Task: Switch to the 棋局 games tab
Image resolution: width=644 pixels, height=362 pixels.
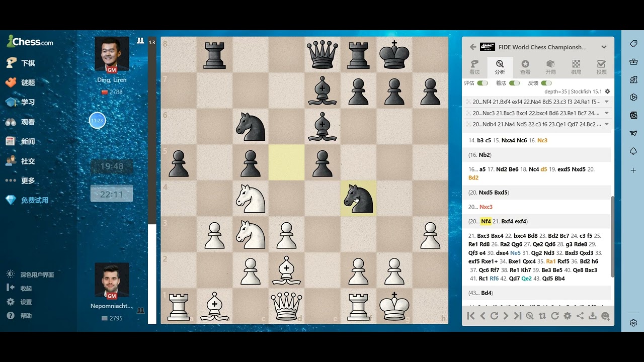Action: (576, 67)
